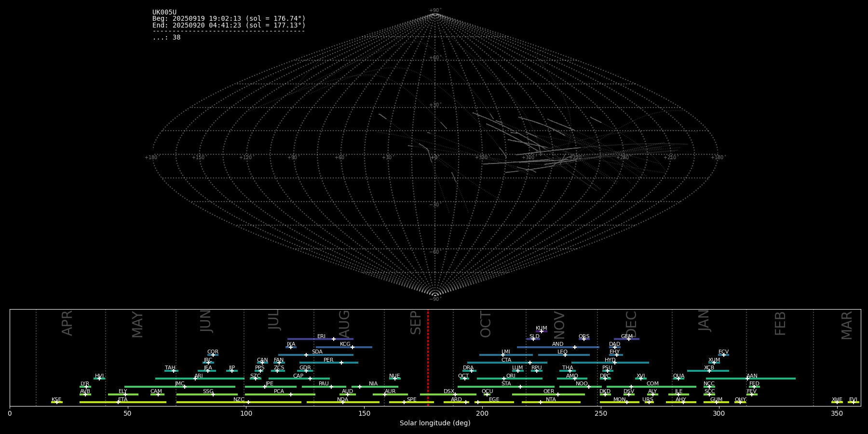Click the SSG shower label
Screen dimensions: 868x434
[x=208, y=392]
